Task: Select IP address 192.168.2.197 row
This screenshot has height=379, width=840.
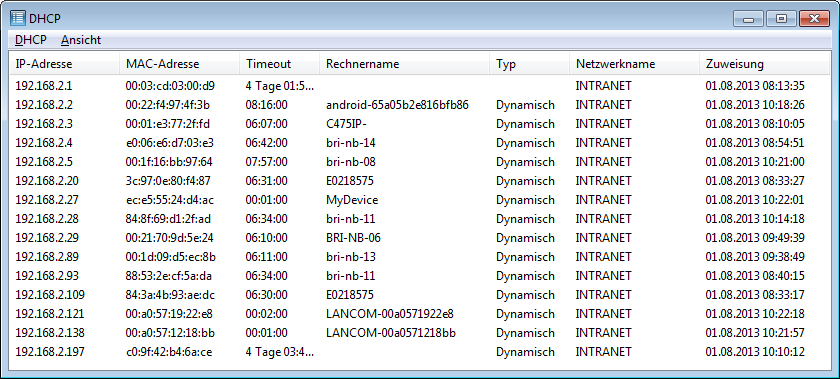Action: 420,352
